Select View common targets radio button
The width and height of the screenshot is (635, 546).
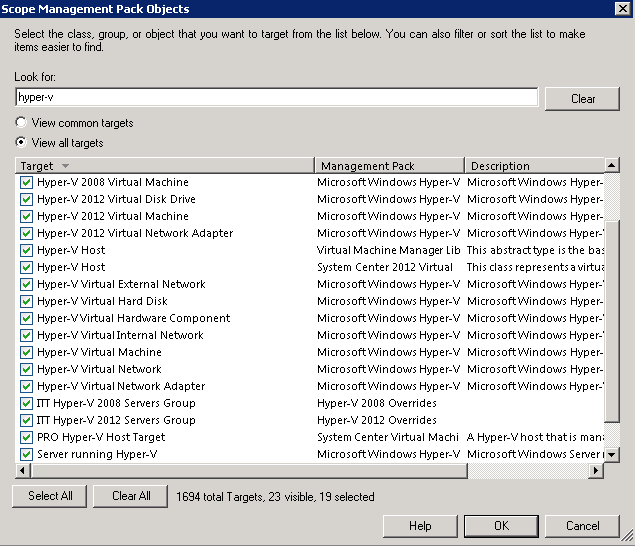tap(21, 122)
